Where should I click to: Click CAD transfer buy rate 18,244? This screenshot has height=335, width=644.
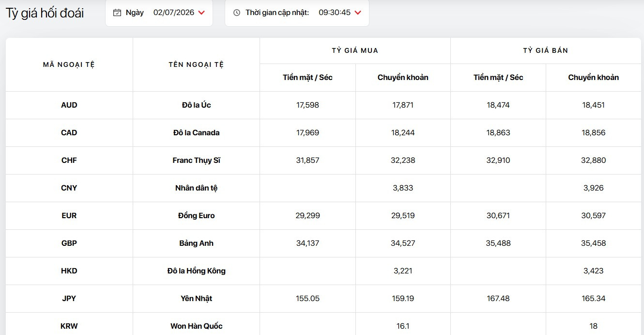[403, 133]
